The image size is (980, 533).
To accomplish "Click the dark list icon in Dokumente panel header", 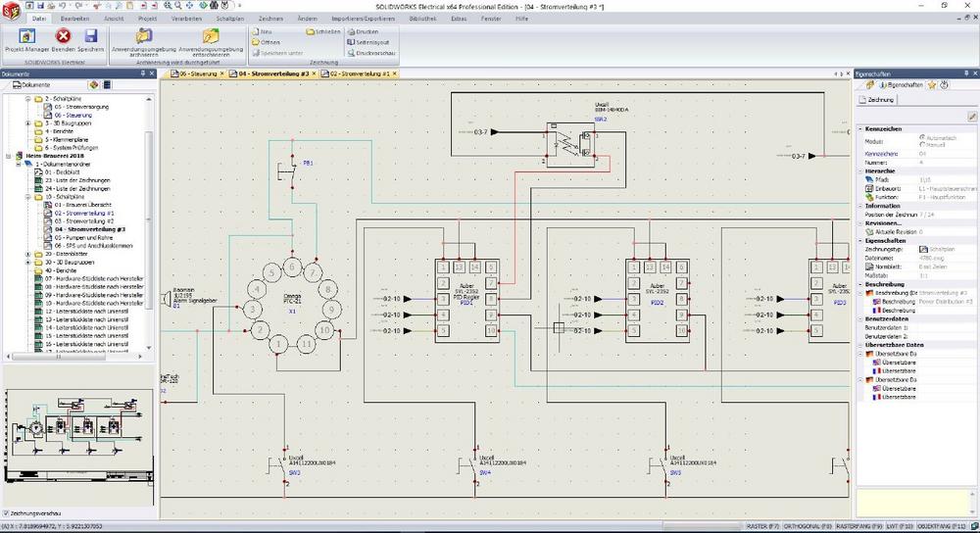I will coord(107,85).
